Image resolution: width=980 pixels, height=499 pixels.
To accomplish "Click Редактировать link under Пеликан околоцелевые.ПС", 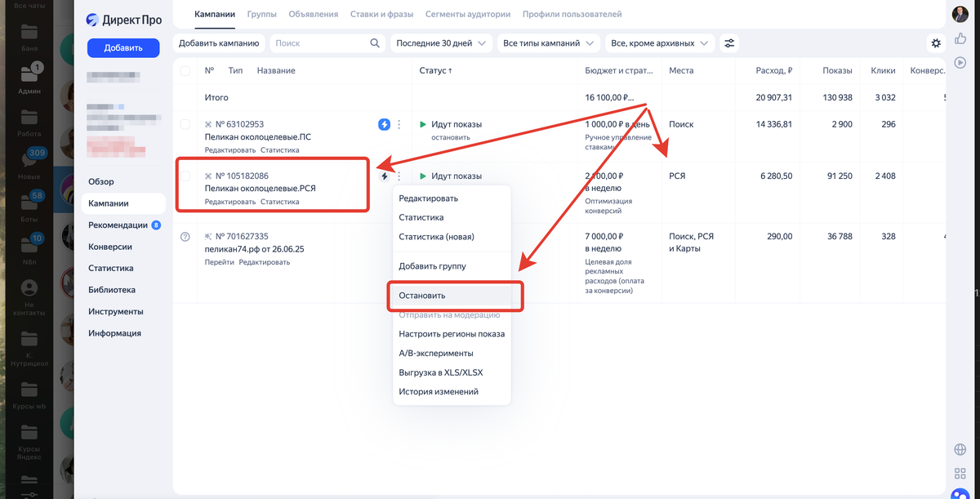I will pyautogui.click(x=230, y=150).
